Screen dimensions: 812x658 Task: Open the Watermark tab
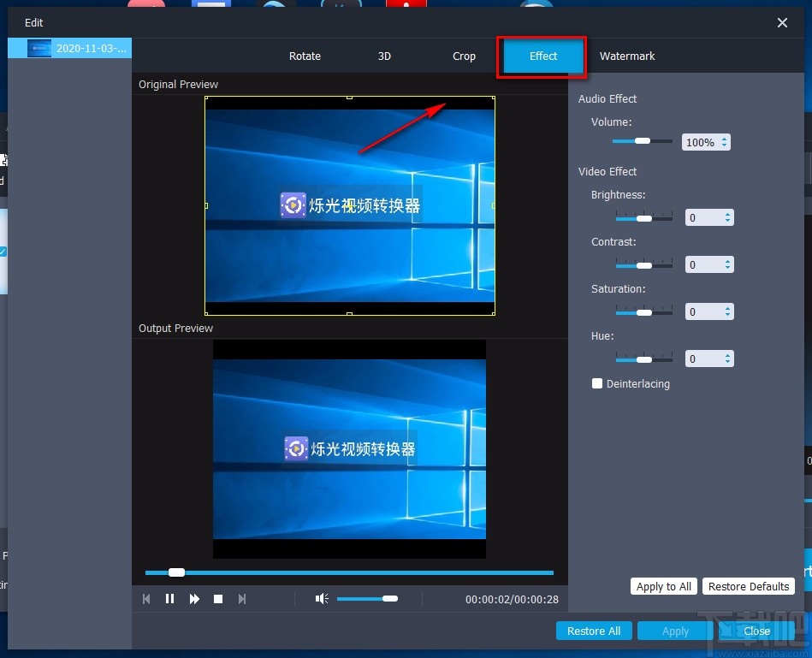point(626,56)
